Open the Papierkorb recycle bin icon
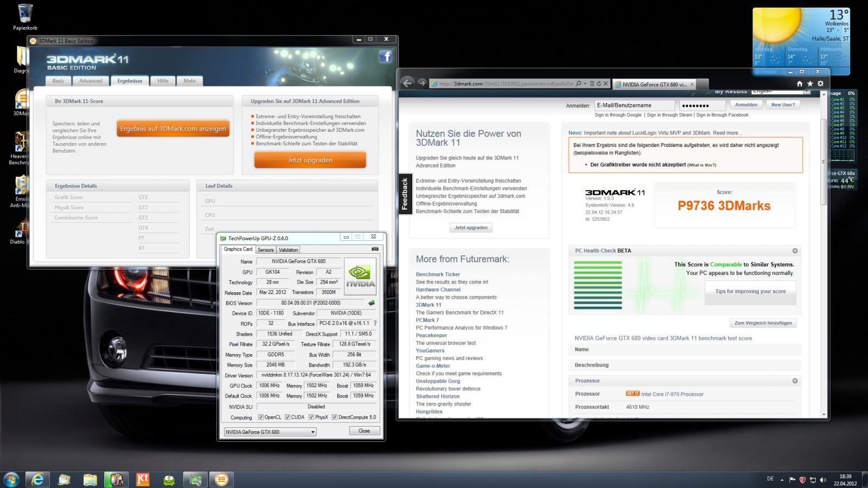The width and height of the screenshot is (868, 488). coord(25,16)
